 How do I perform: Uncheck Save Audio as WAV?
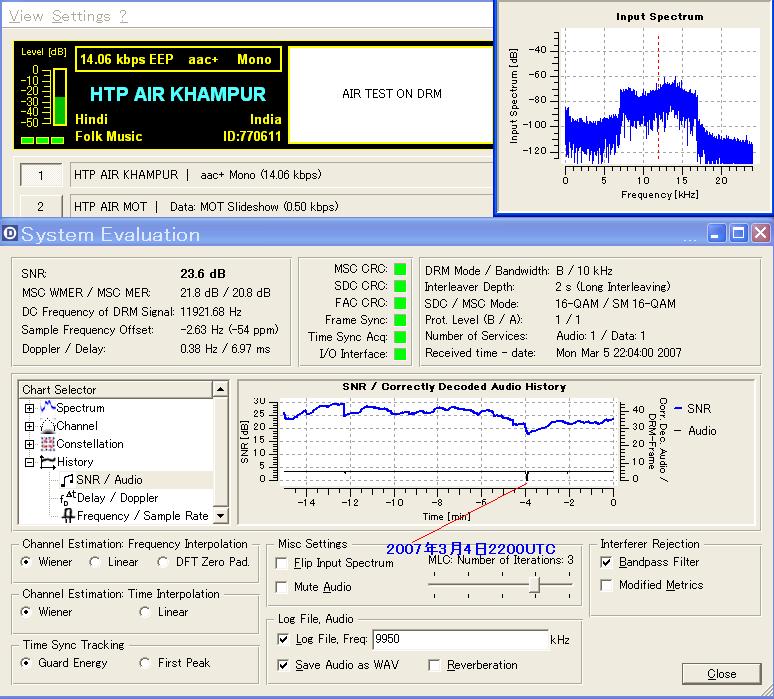coord(283,665)
